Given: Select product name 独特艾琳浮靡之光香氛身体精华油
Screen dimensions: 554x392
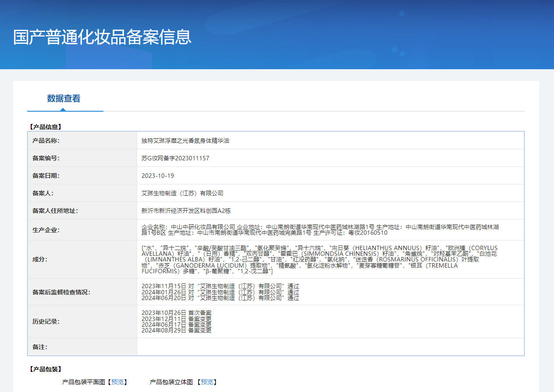Looking at the screenshot, I should (x=185, y=141).
